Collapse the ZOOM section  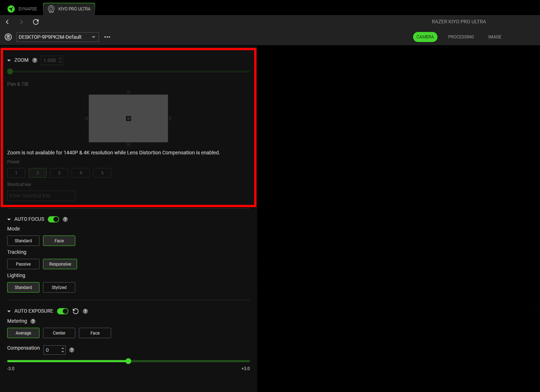click(x=9, y=60)
